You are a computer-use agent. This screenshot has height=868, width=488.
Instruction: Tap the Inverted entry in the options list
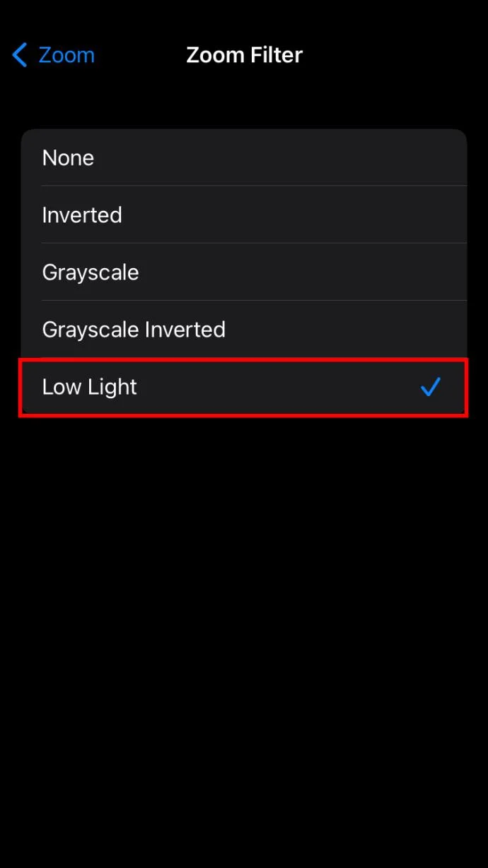[244, 214]
